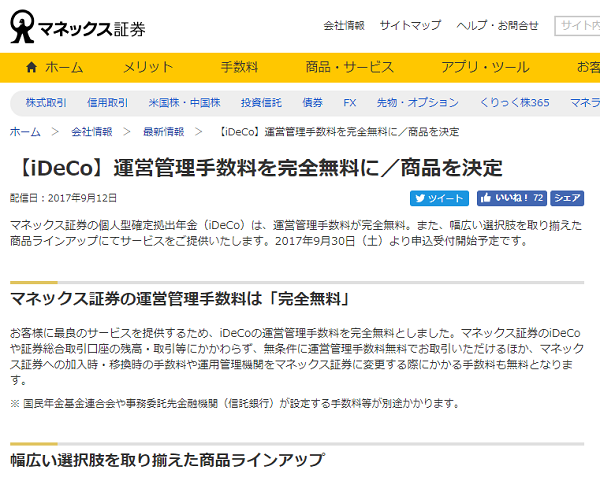This screenshot has height=481, width=600.
Task: Click the 会社情報 breadcrumb link
Action: pyautogui.click(x=92, y=132)
